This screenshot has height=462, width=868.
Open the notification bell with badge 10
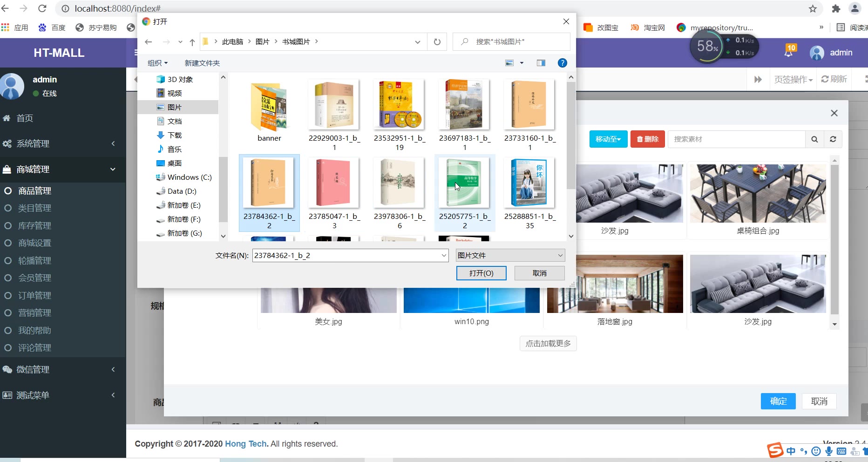789,52
